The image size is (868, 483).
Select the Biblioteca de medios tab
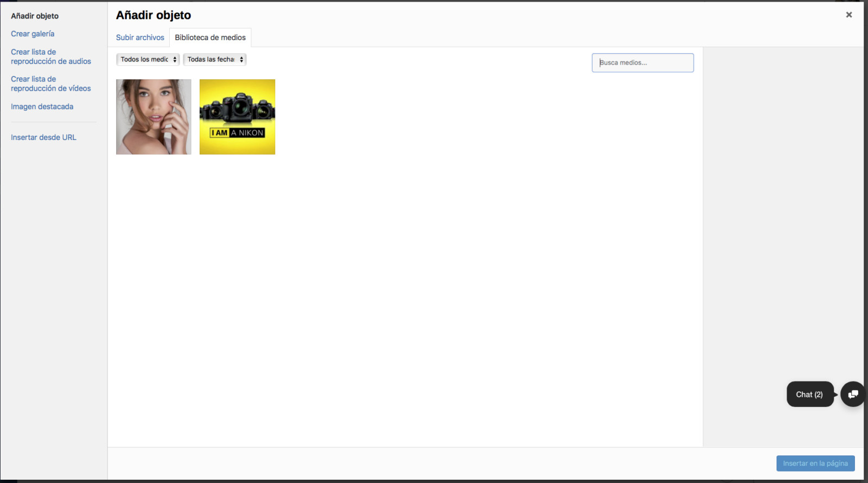210,37
